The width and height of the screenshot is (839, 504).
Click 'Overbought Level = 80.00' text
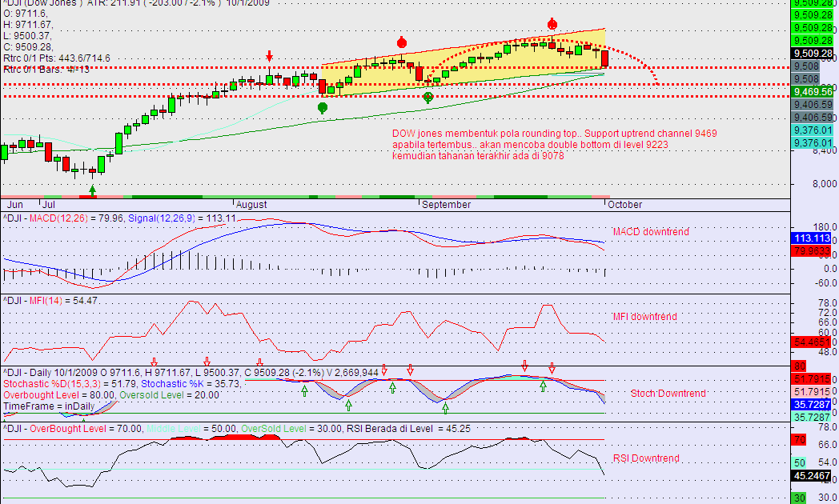click(58, 395)
